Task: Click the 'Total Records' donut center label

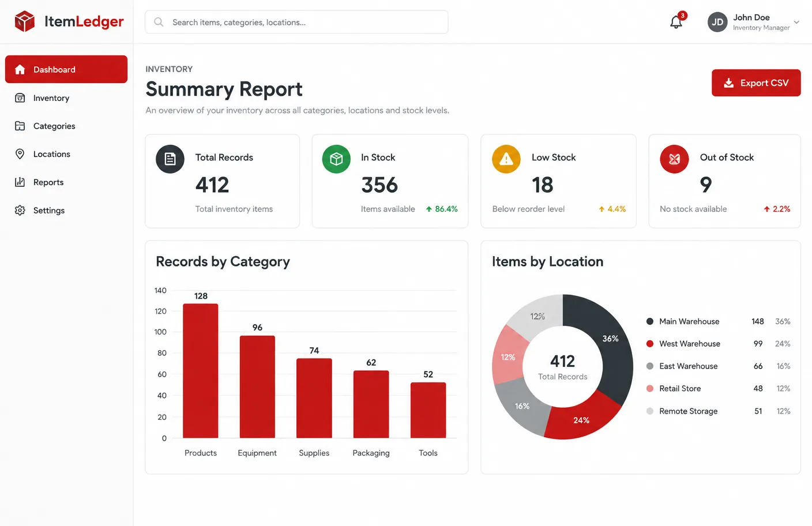Action: pos(563,377)
